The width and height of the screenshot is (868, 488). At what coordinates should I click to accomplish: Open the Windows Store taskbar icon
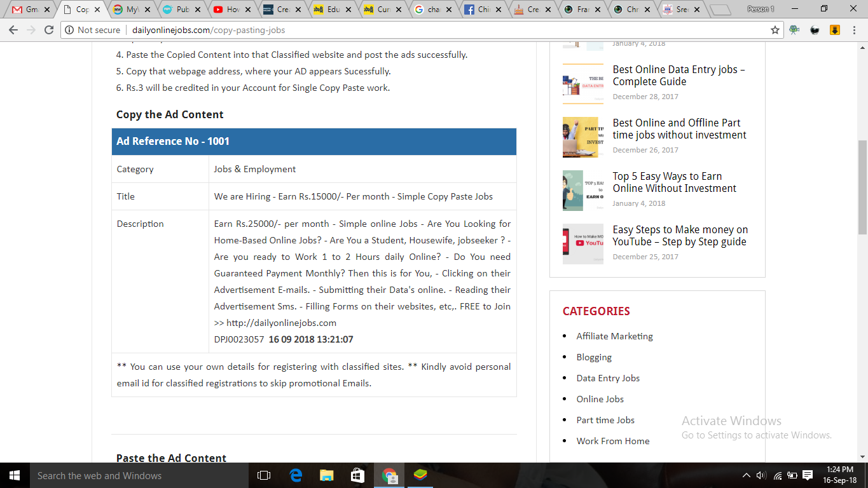[358, 475]
